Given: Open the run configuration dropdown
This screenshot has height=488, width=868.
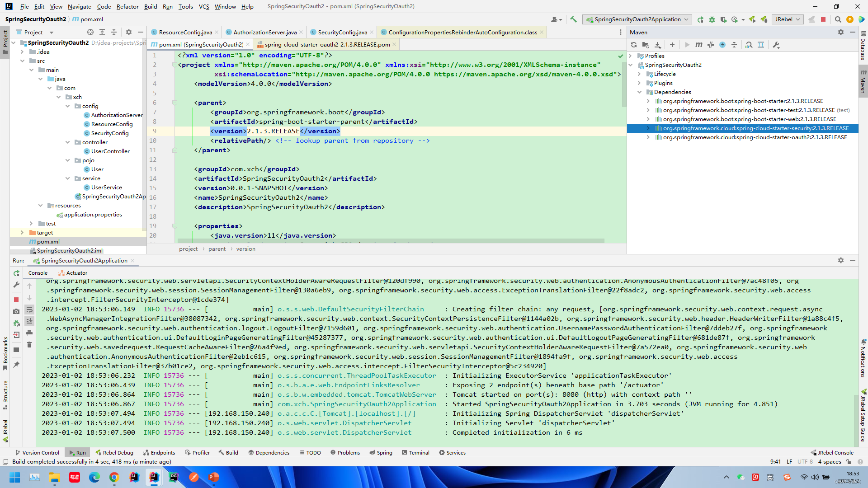Looking at the screenshot, I should pyautogui.click(x=637, y=19).
